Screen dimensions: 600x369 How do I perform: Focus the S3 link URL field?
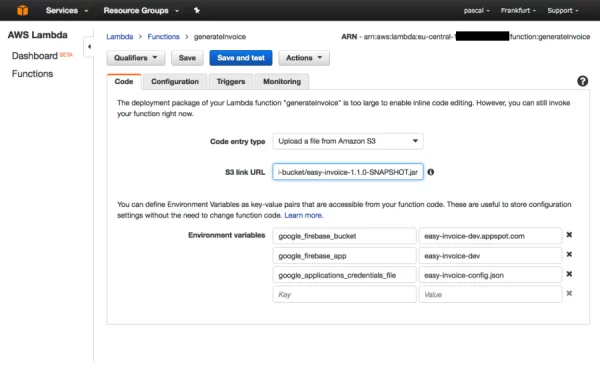point(348,172)
